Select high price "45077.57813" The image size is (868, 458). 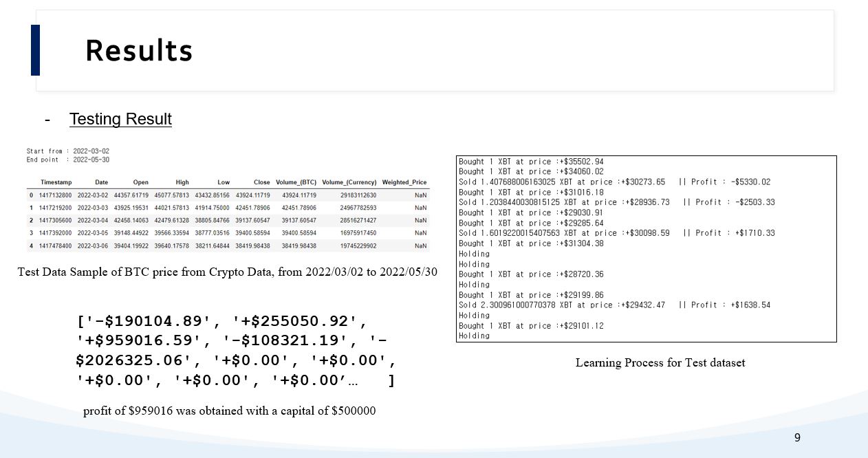click(172, 195)
